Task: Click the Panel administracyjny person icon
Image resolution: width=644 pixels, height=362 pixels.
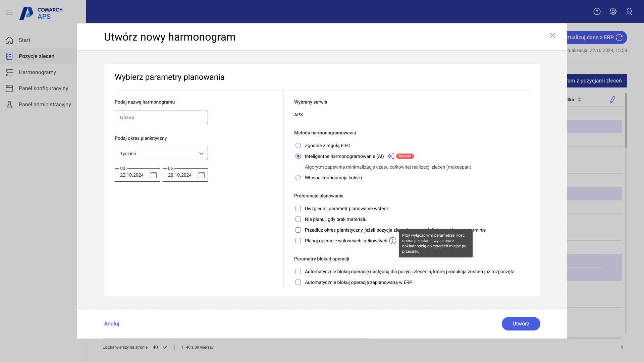Action: click(9, 105)
